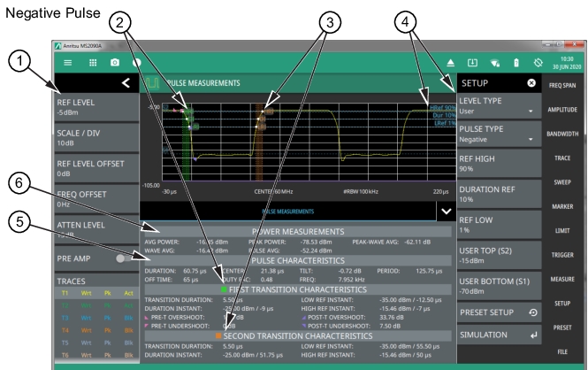Open the LEVEL TYPE dropdown

click(499, 106)
